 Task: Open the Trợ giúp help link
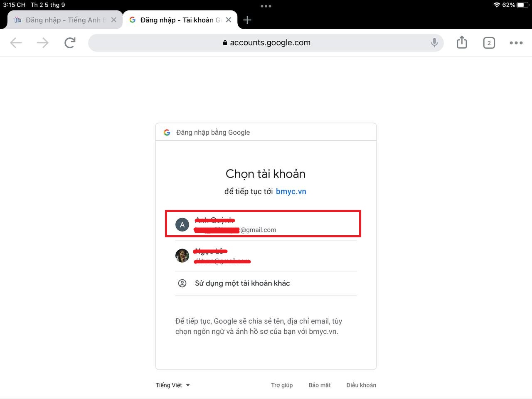coord(282,385)
